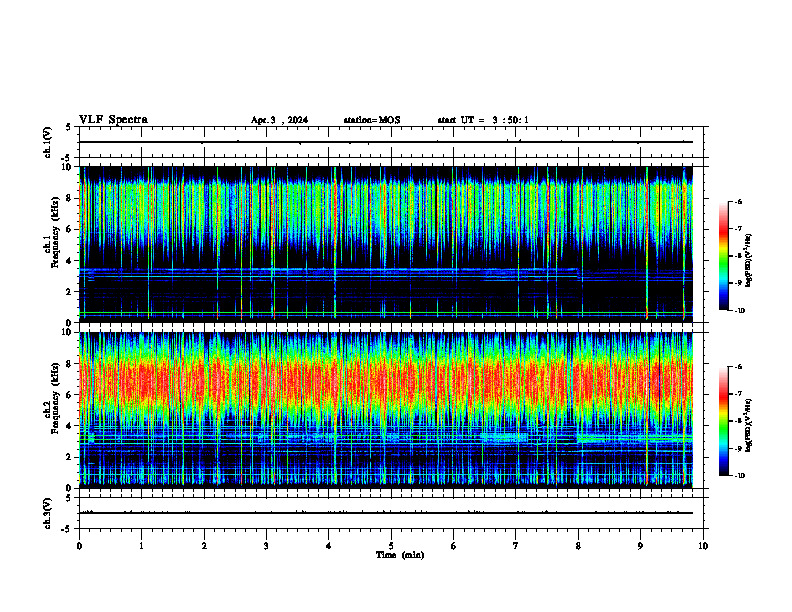Select the ch.2 "Frequency (kHz)" axis label
The height and width of the screenshot is (612, 792).
(55, 397)
